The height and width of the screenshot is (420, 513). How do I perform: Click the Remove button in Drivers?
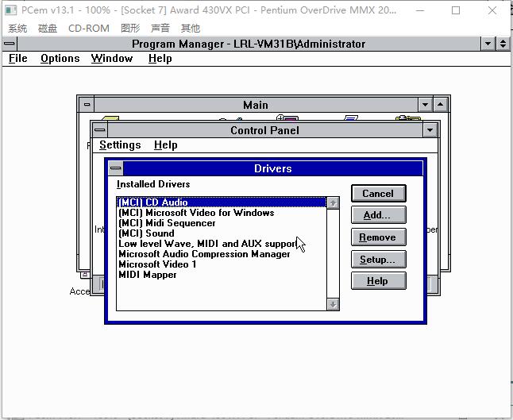click(379, 237)
